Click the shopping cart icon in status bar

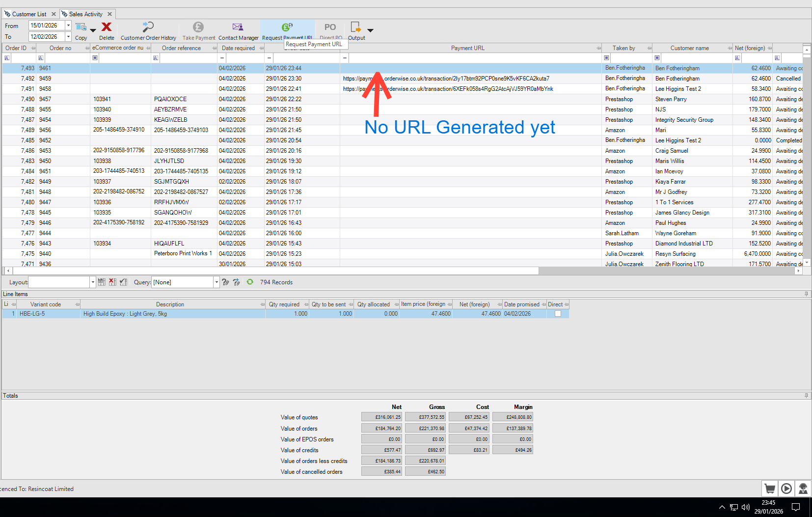(770, 489)
